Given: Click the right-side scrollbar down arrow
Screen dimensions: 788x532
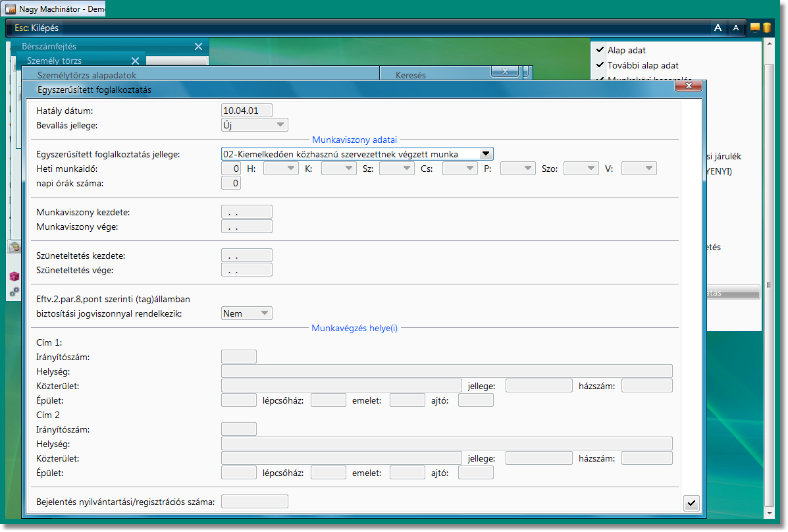Looking at the screenshot, I should point(770,514).
